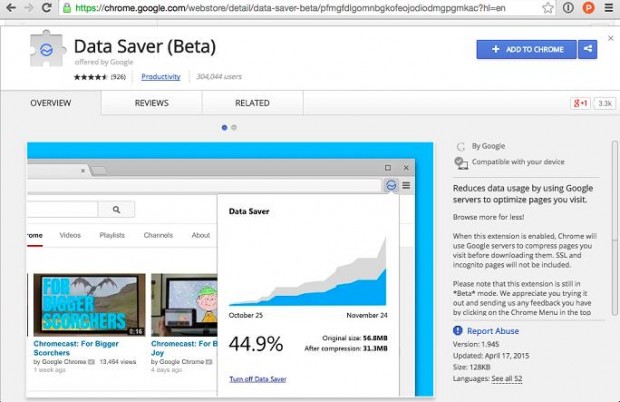The height and width of the screenshot is (402, 620).
Task: Select the Channels tab in preview
Action: point(158,235)
